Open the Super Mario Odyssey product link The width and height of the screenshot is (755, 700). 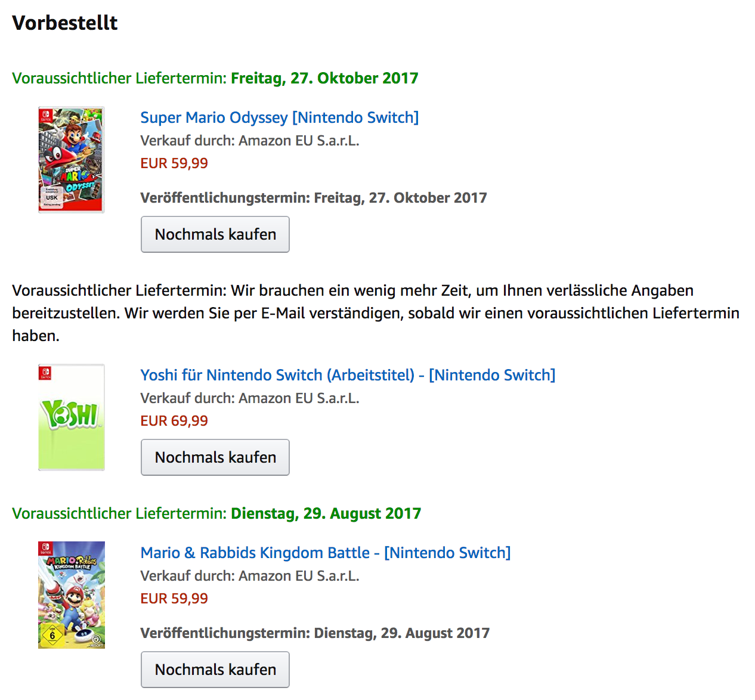click(x=279, y=117)
